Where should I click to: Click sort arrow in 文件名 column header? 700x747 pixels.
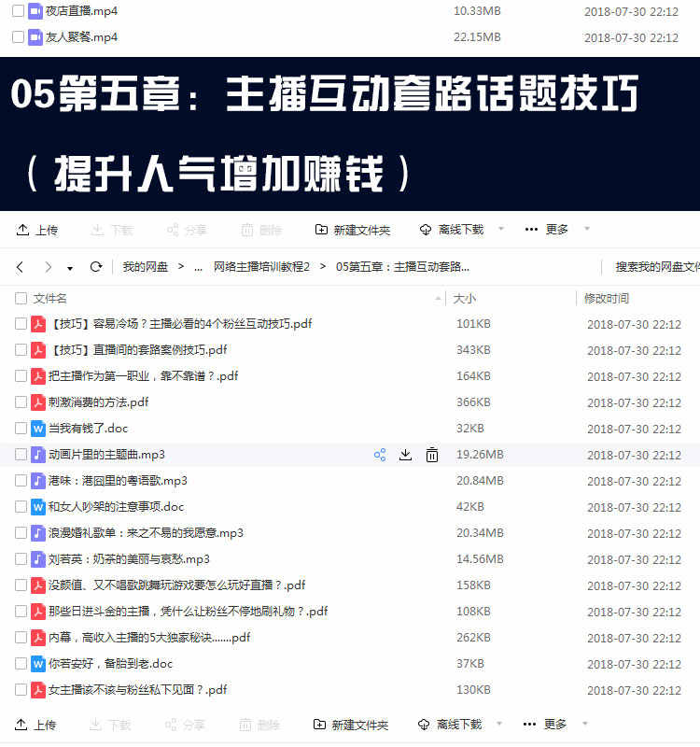pyautogui.click(x=438, y=299)
